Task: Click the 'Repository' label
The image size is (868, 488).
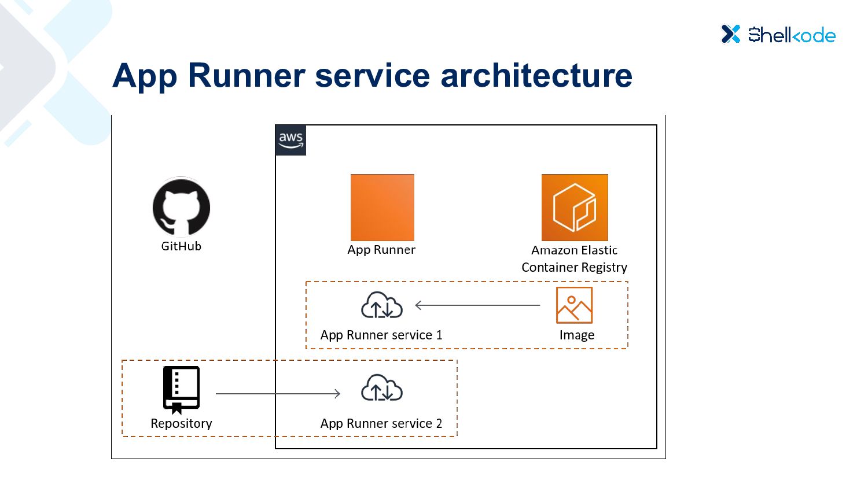Action: pyautogui.click(x=181, y=424)
